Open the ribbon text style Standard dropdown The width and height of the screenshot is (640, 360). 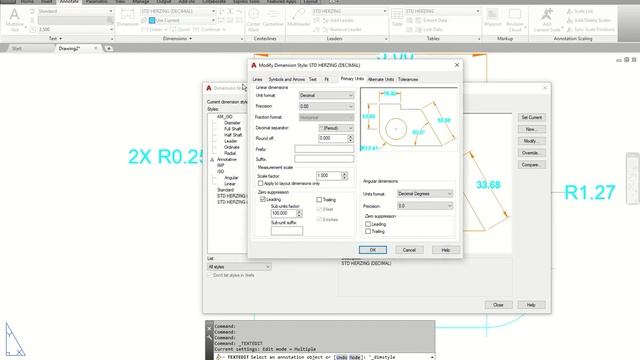tap(75, 11)
